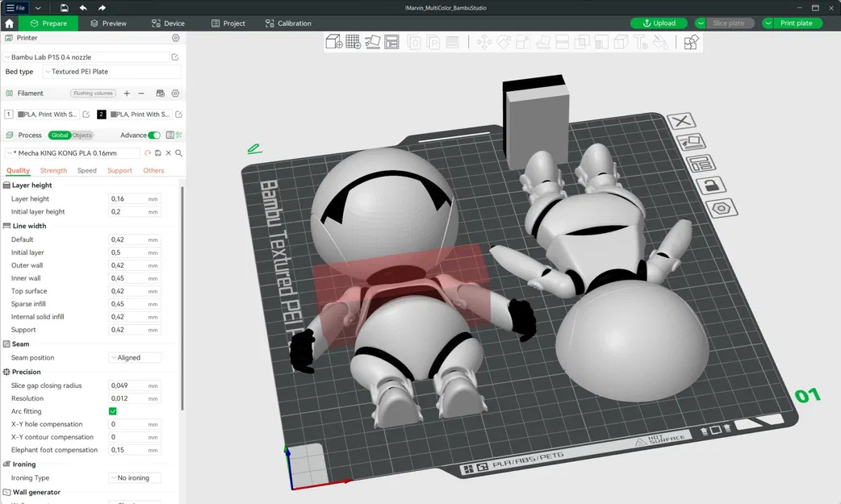
Task: Switch to the Preview tab
Action: (108, 23)
